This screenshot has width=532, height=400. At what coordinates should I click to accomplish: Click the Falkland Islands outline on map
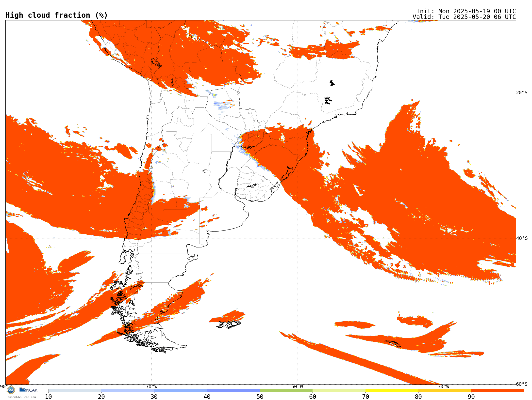click(x=229, y=324)
